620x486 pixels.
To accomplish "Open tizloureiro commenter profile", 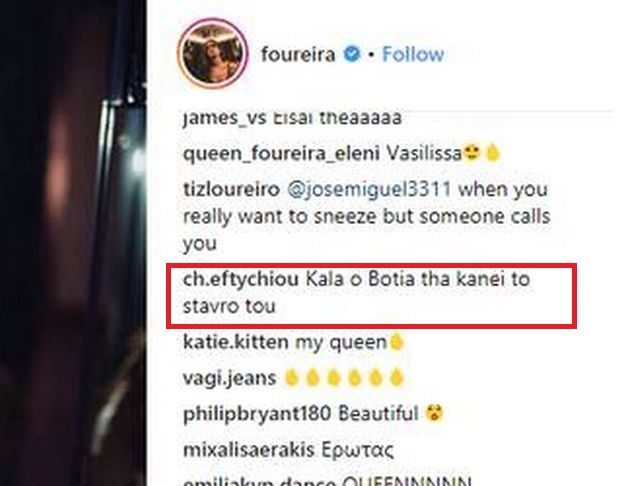I will click(231, 189).
